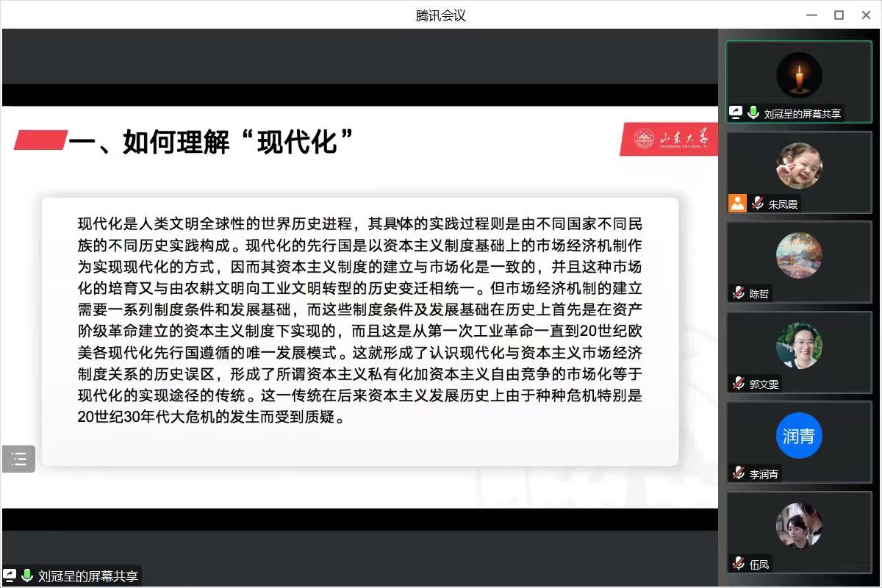882x588 pixels.
Task: Open the slide outline list icon
Action: (x=18, y=459)
